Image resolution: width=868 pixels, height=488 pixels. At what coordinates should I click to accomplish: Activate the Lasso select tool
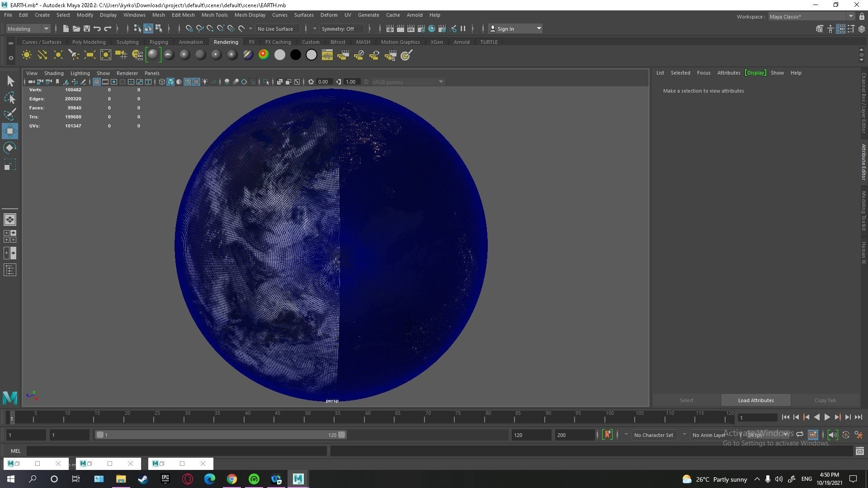pos(10,98)
